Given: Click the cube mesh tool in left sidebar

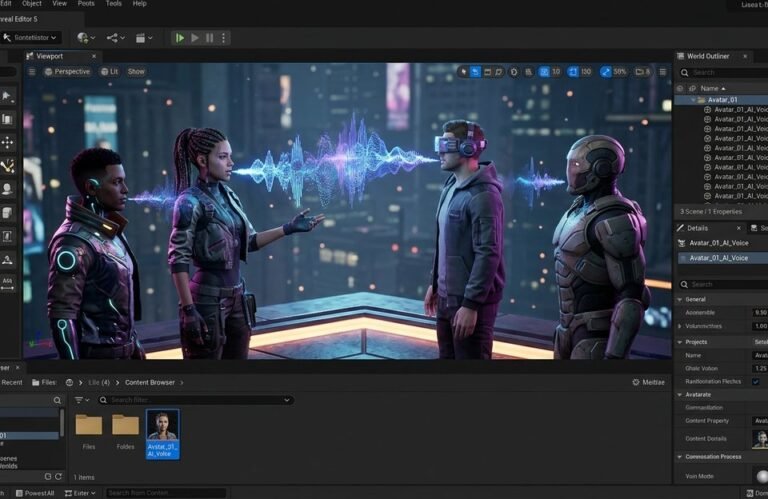Looking at the screenshot, I should [7, 213].
